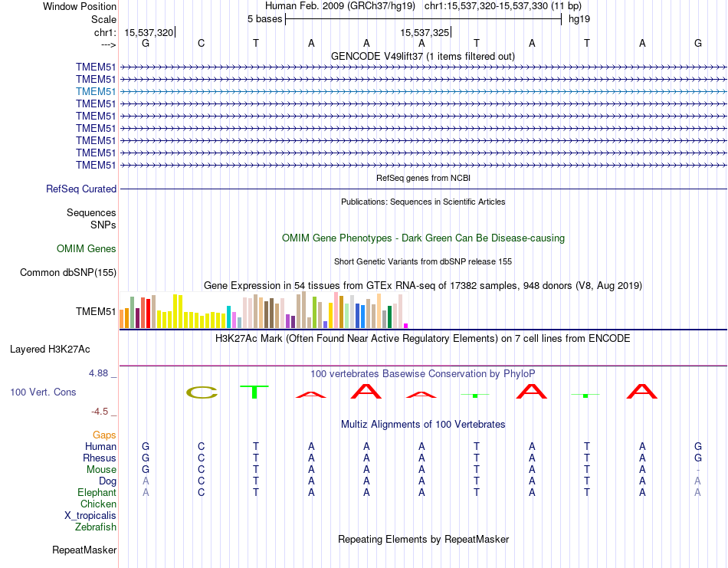Click the H3K27Ac Mark track title text
Viewport: 728px width, 568px height.
tap(423, 338)
